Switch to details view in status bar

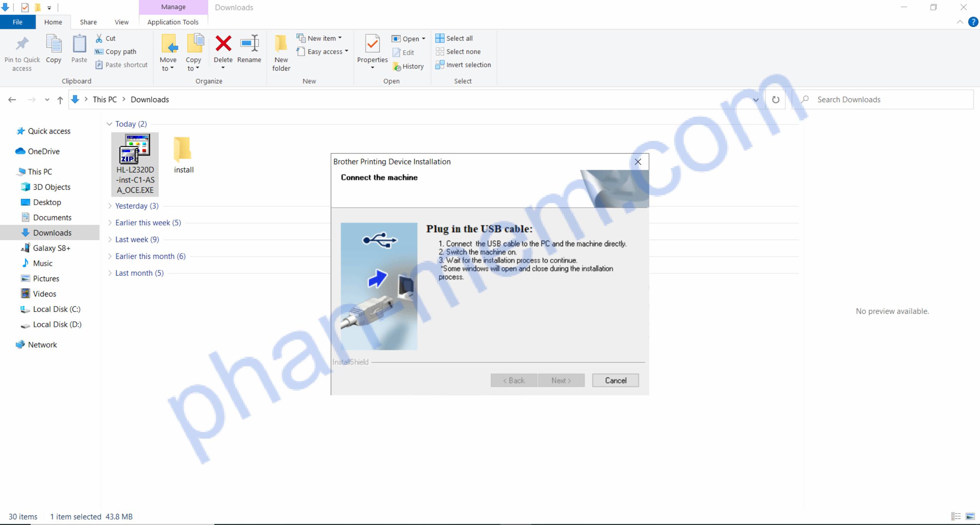pos(956,517)
